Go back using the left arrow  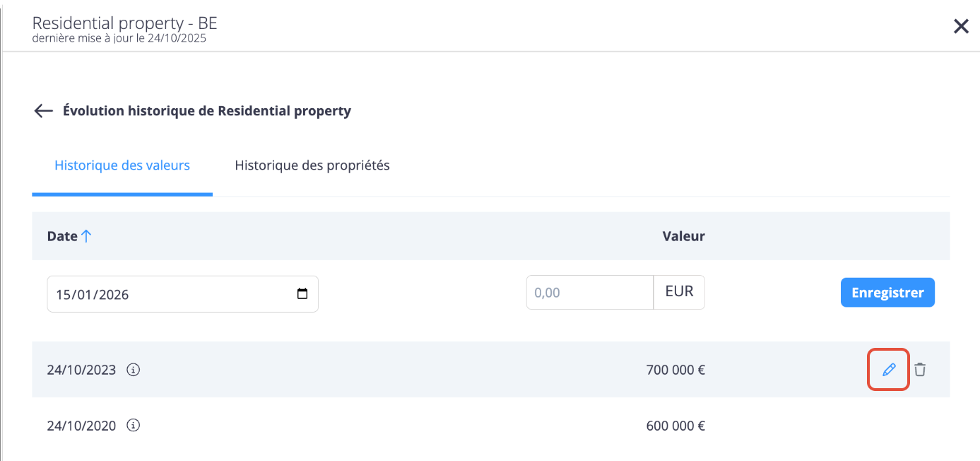click(x=44, y=111)
